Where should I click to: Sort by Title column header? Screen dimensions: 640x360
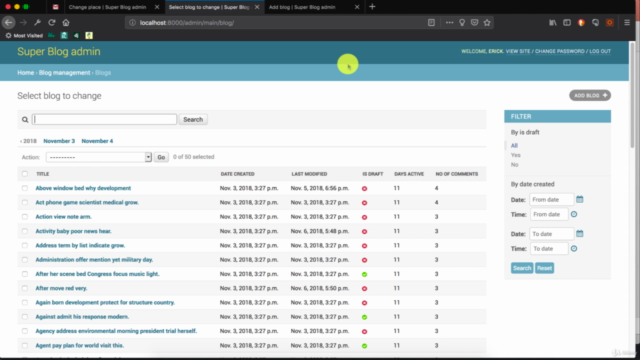(x=42, y=174)
